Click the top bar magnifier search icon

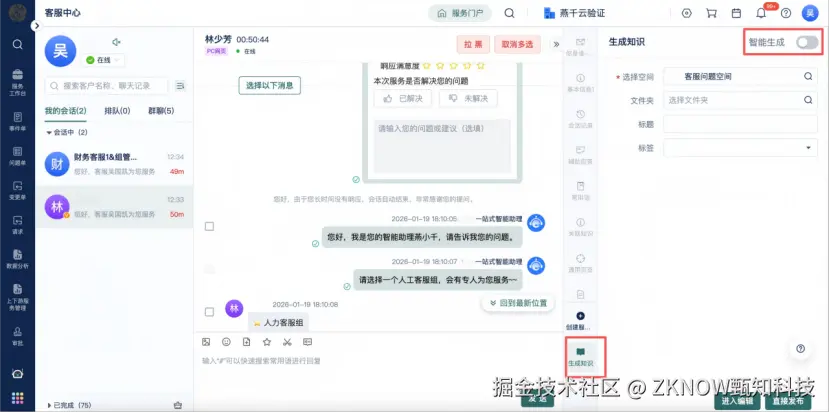point(509,13)
